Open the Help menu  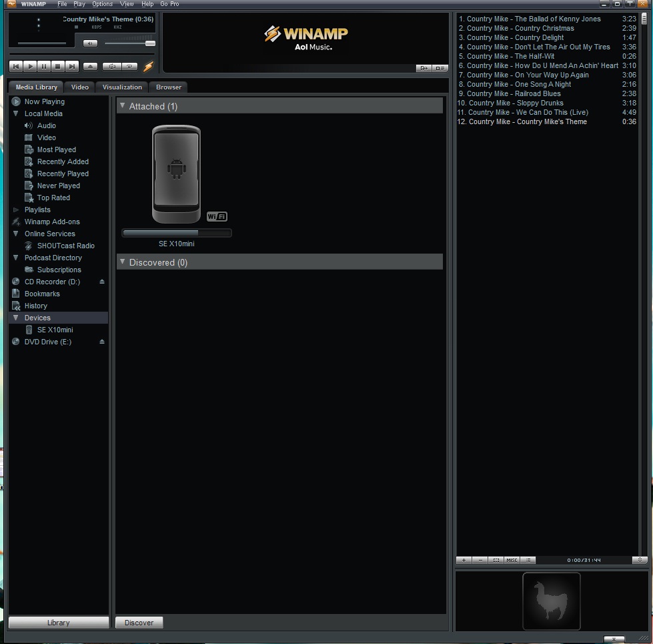pyautogui.click(x=147, y=4)
